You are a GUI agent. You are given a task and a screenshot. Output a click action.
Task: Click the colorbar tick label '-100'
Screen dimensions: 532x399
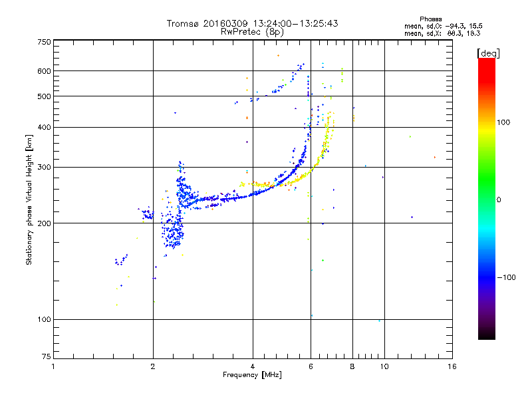(x=506, y=277)
